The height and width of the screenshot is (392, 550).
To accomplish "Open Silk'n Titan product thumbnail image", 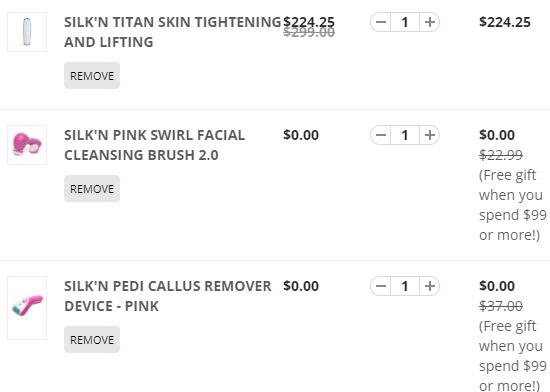I will pyautogui.click(x=27, y=32).
